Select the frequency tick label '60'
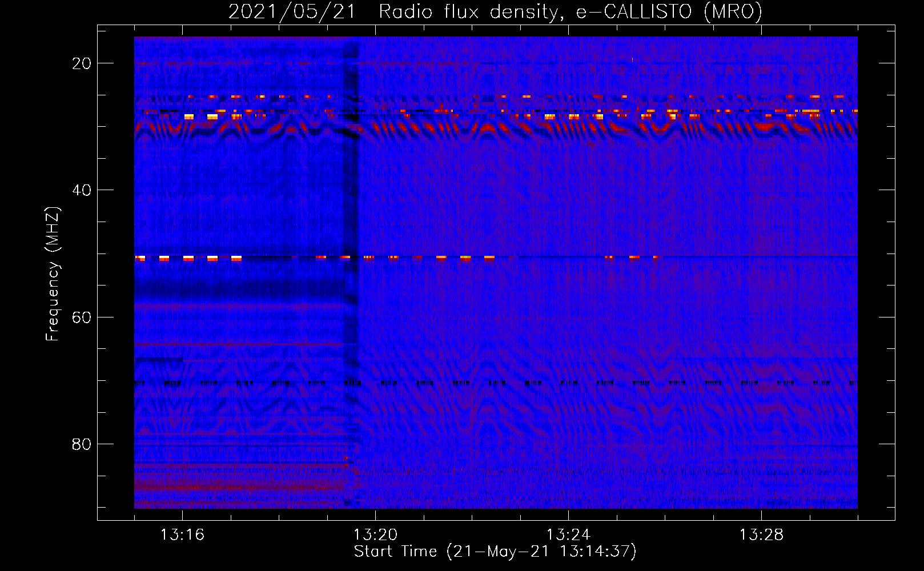 click(x=82, y=317)
